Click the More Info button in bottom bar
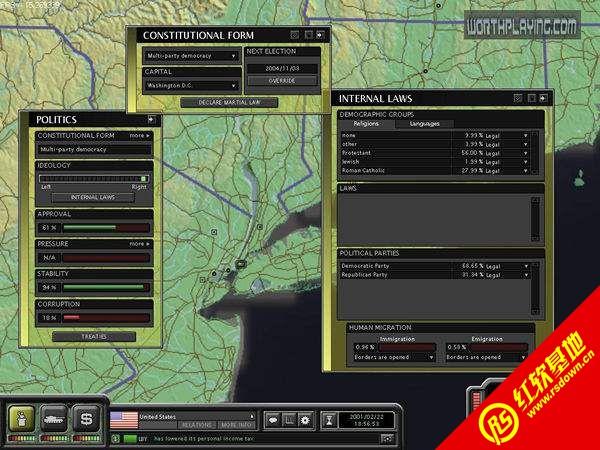The width and height of the screenshot is (600, 450). (236, 425)
